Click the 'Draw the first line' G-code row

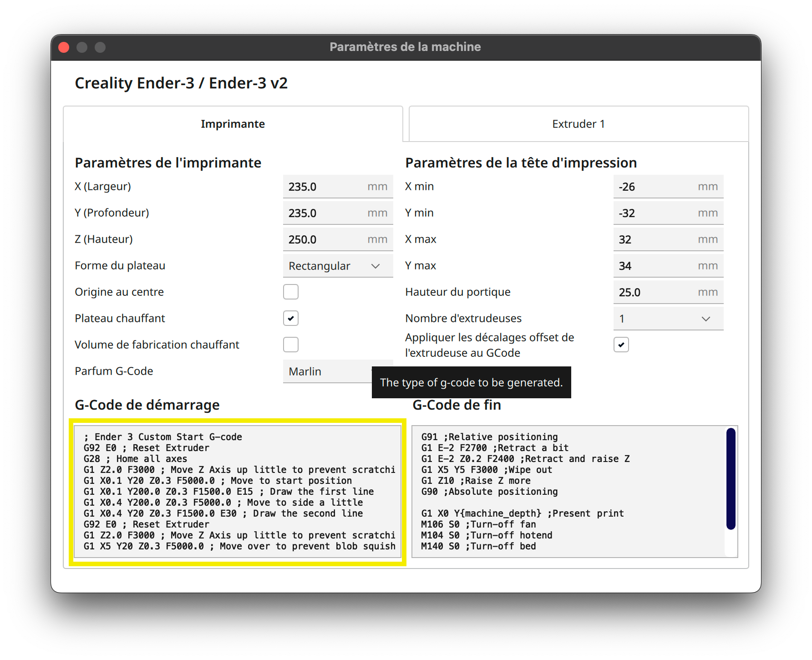228,492
